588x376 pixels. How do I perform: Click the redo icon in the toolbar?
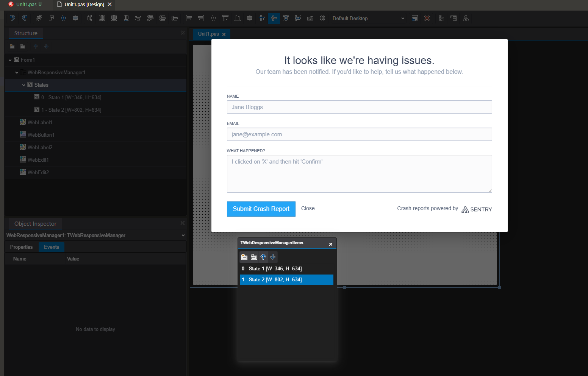click(25, 18)
